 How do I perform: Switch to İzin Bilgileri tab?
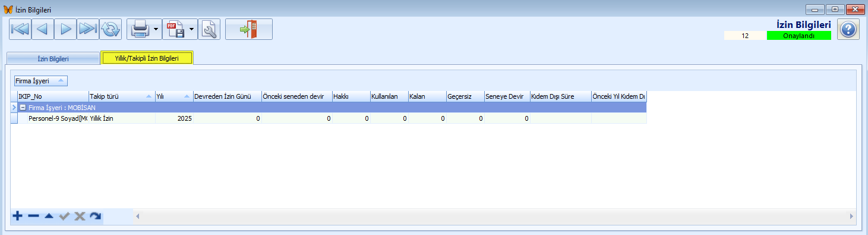pyautogui.click(x=53, y=58)
